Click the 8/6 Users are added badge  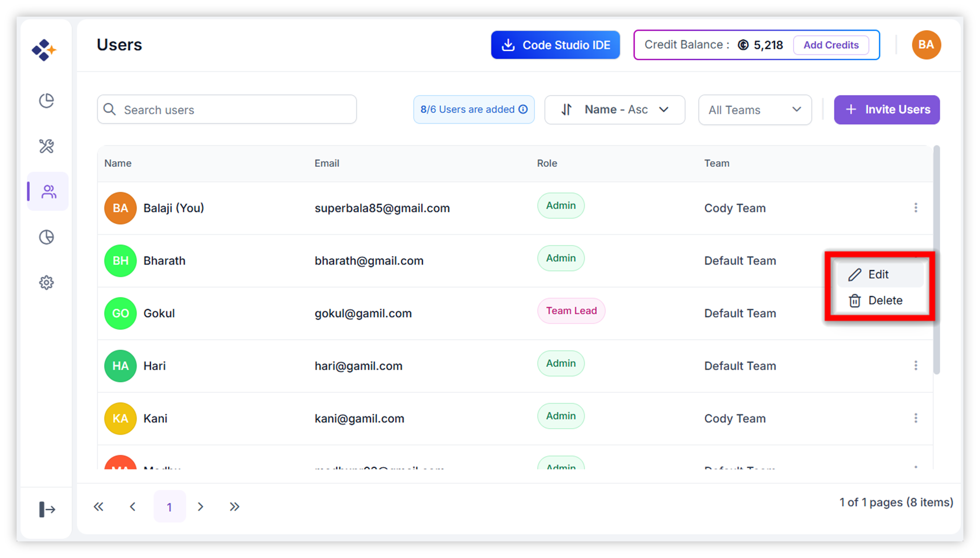474,109
